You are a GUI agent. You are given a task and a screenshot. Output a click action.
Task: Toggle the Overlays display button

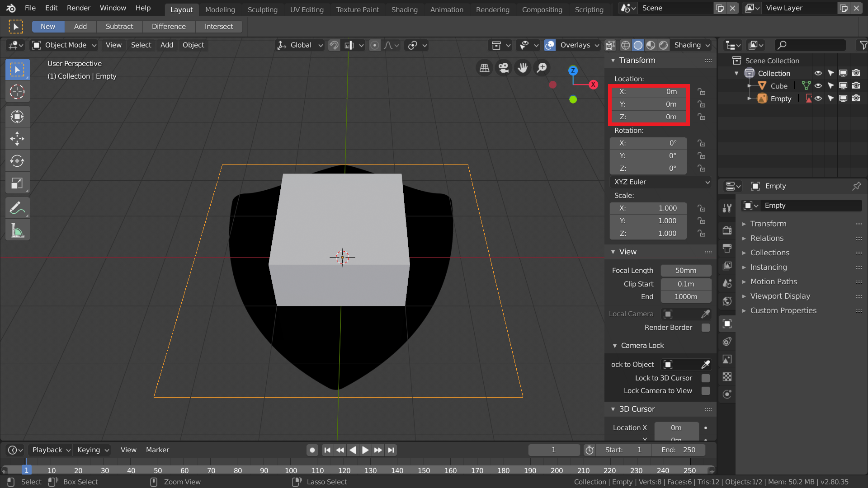[550, 45]
